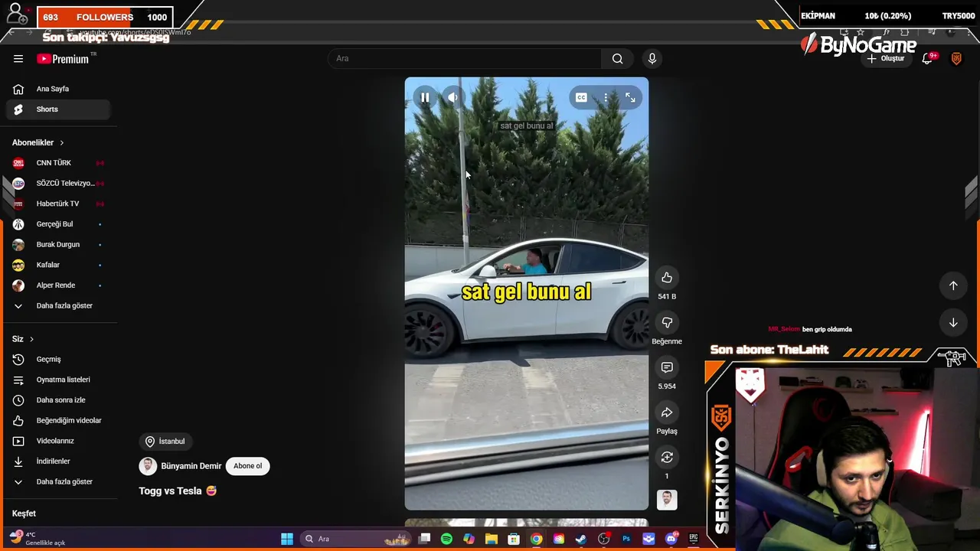
Task: Start voice search with microphone
Action: click(x=652, y=59)
